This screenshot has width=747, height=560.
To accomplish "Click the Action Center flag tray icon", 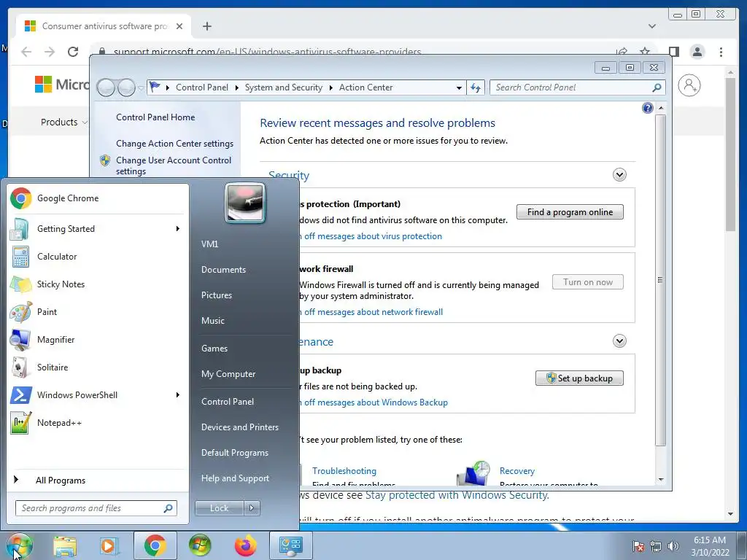I will 638,546.
